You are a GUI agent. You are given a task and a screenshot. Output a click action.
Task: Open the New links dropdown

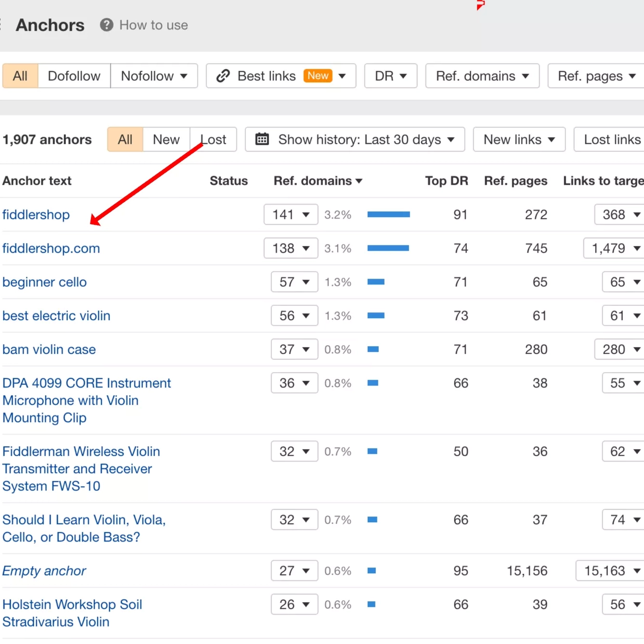pyautogui.click(x=519, y=140)
